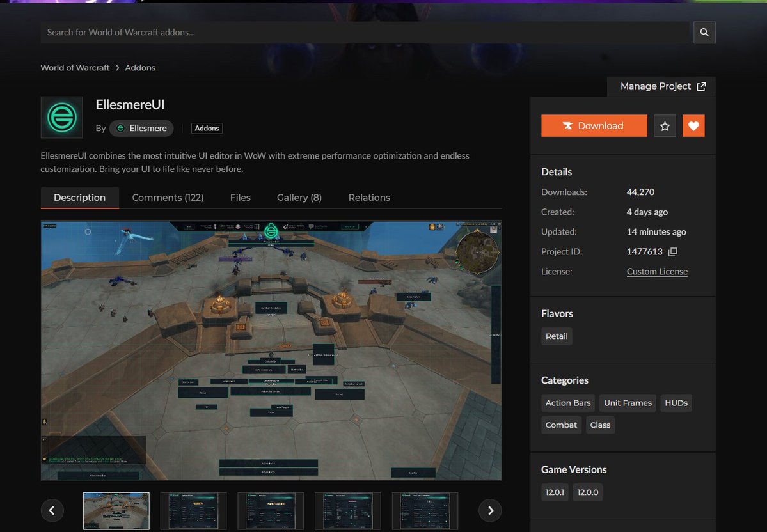Select game version 12.0.1 tag
Screen dimensions: 767x532
(555, 492)
